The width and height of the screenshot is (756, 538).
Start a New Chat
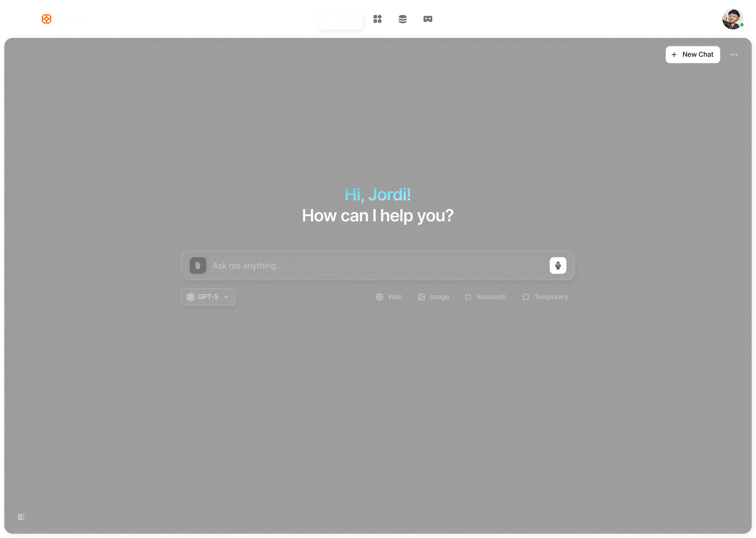point(693,54)
